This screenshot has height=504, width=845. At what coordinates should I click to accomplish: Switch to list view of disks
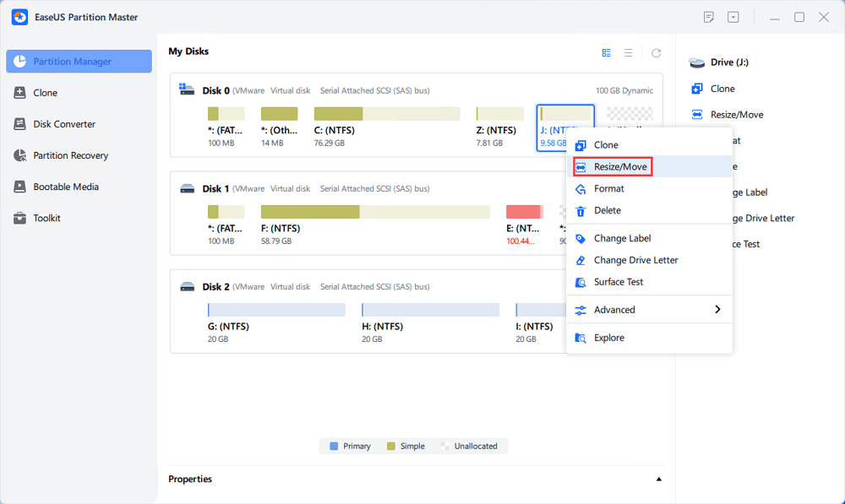click(x=629, y=53)
